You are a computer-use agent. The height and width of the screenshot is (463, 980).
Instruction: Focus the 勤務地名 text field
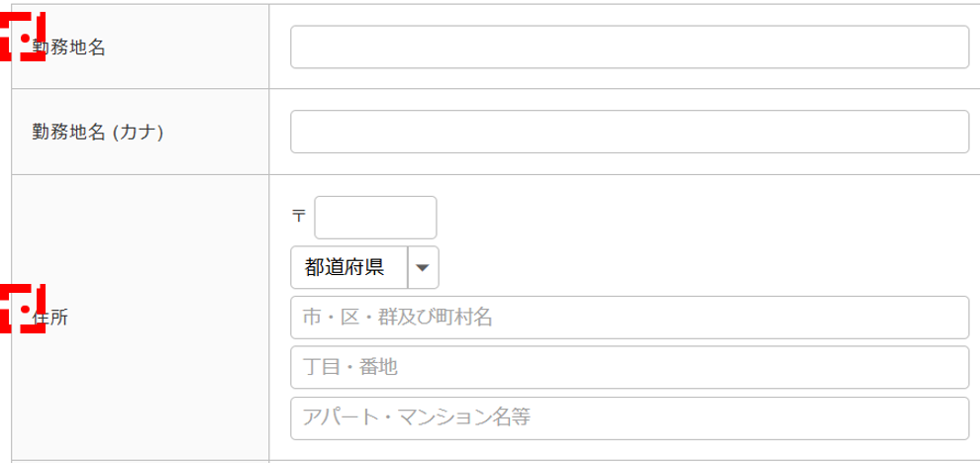tap(629, 47)
